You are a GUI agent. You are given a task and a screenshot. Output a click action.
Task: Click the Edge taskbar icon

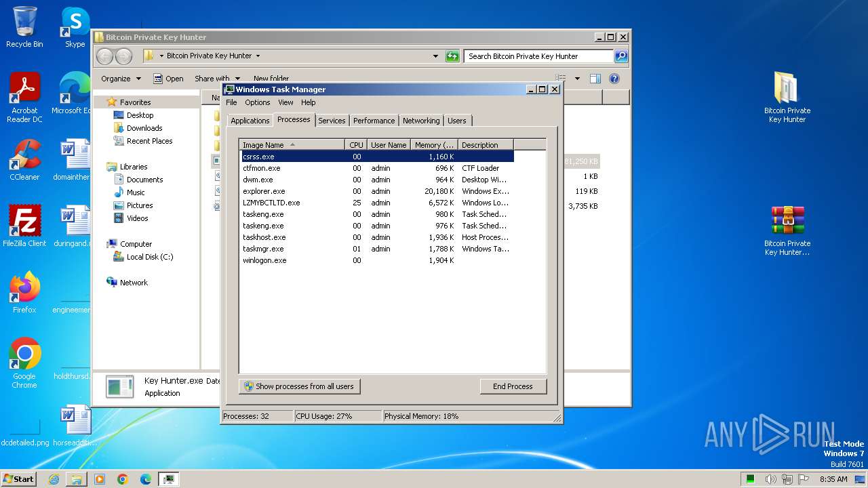click(x=146, y=479)
